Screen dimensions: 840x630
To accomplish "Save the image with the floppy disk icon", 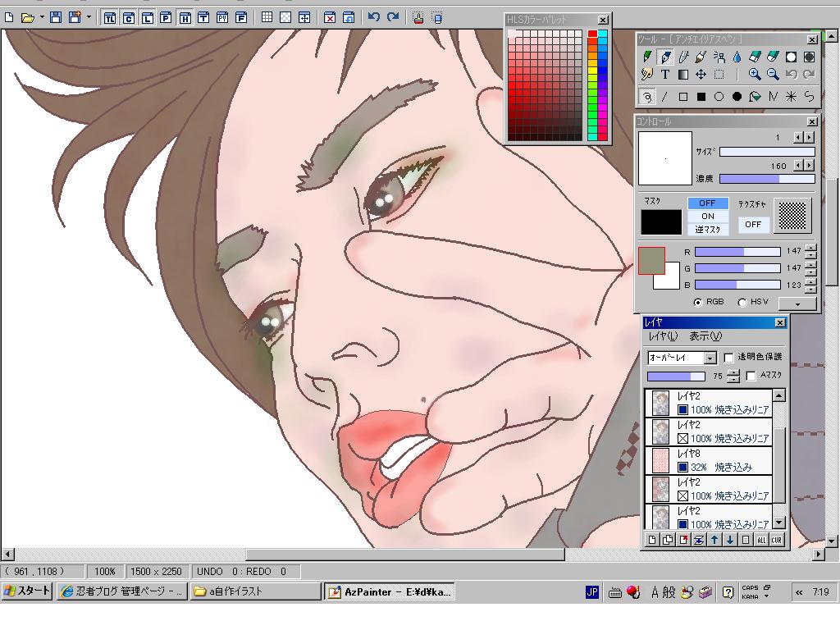I will (56, 18).
